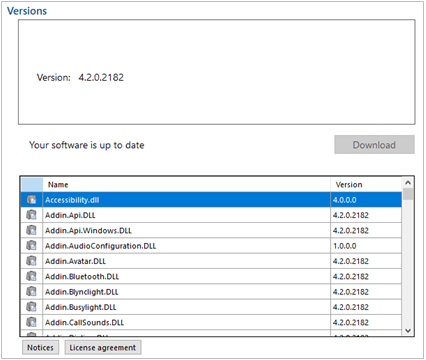Click the Addin.Api.Windows.DLL file icon
Screen dimensions: 426x360
[x=31, y=230]
